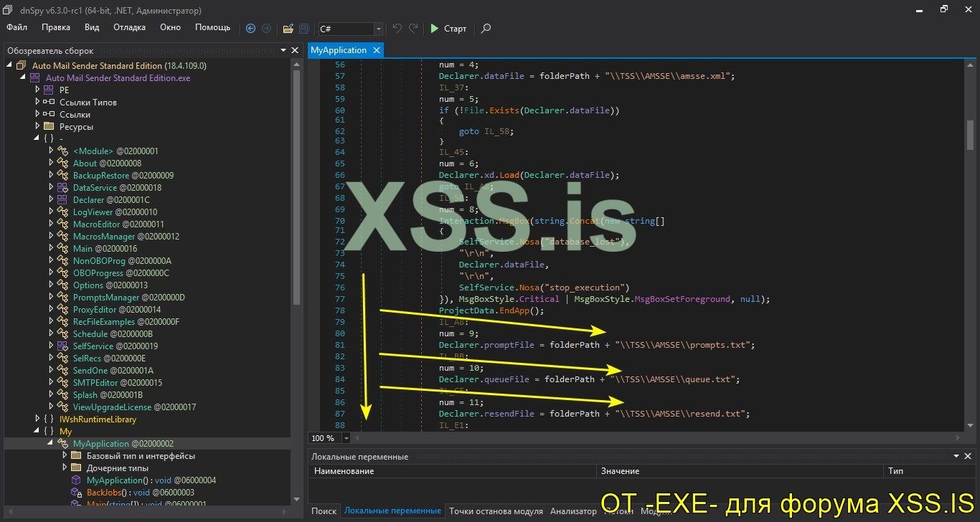Click the My namespace braces icon
The image size is (980, 522).
pyautogui.click(x=48, y=431)
